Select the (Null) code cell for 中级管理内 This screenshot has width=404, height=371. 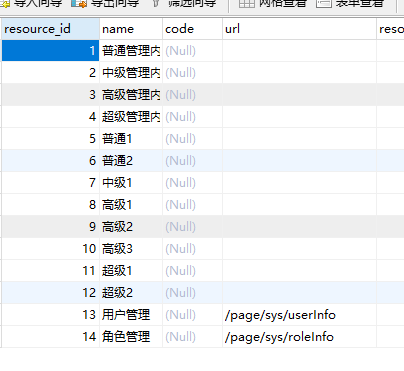(x=193, y=73)
